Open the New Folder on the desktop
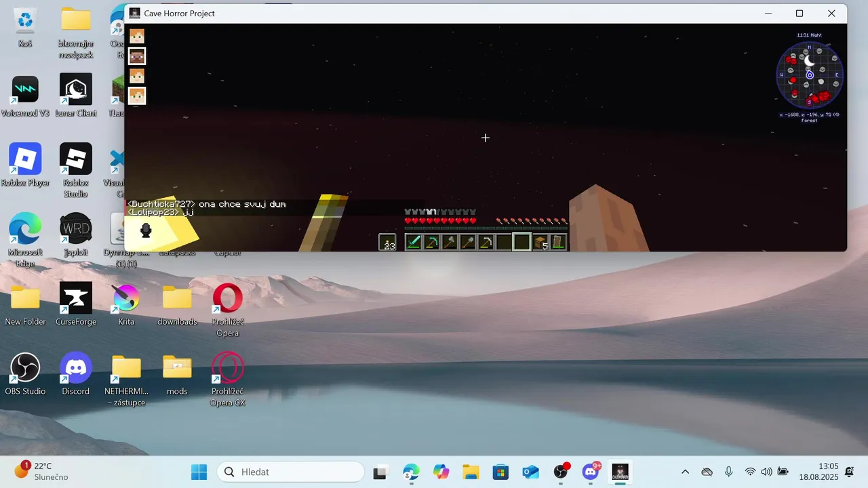The image size is (868, 488). click(25, 305)
